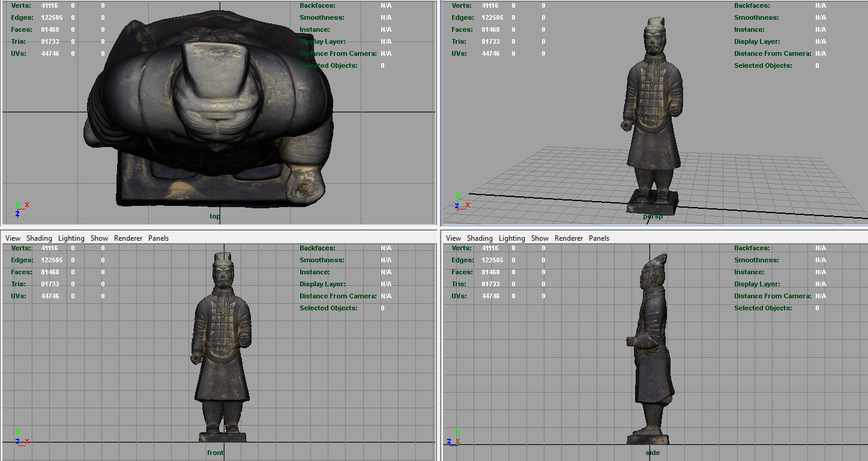
Task: Click 'Display Layer:' in the persp view
Action: click(757, 41)
